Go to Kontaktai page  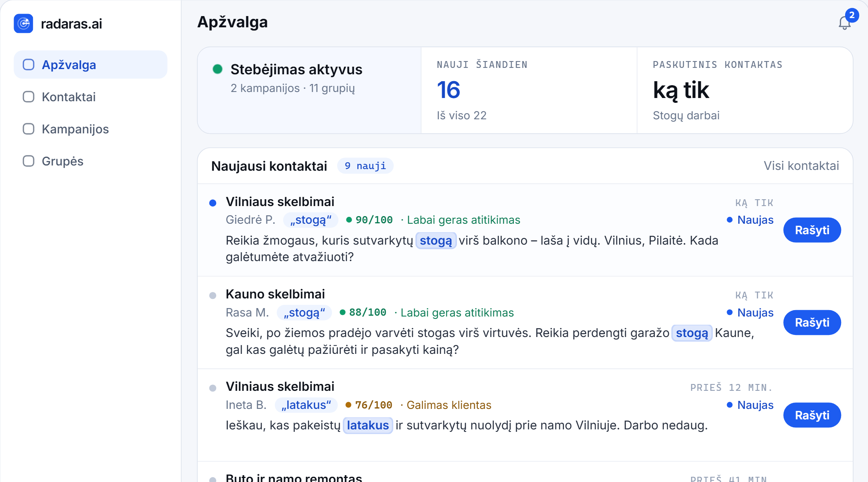pos(90,97)
